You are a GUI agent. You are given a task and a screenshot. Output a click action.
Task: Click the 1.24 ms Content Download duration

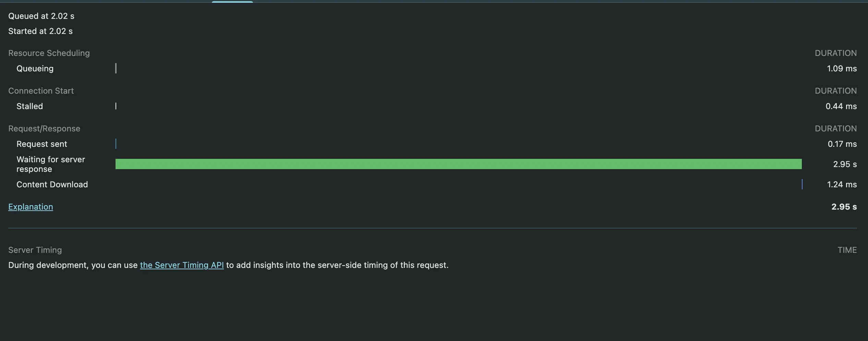click(842, 185)
